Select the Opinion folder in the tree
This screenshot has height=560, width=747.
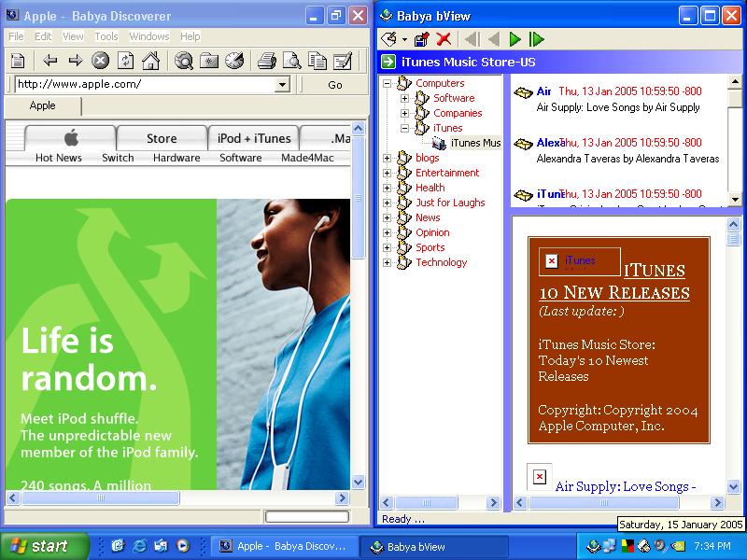[432, 232]
